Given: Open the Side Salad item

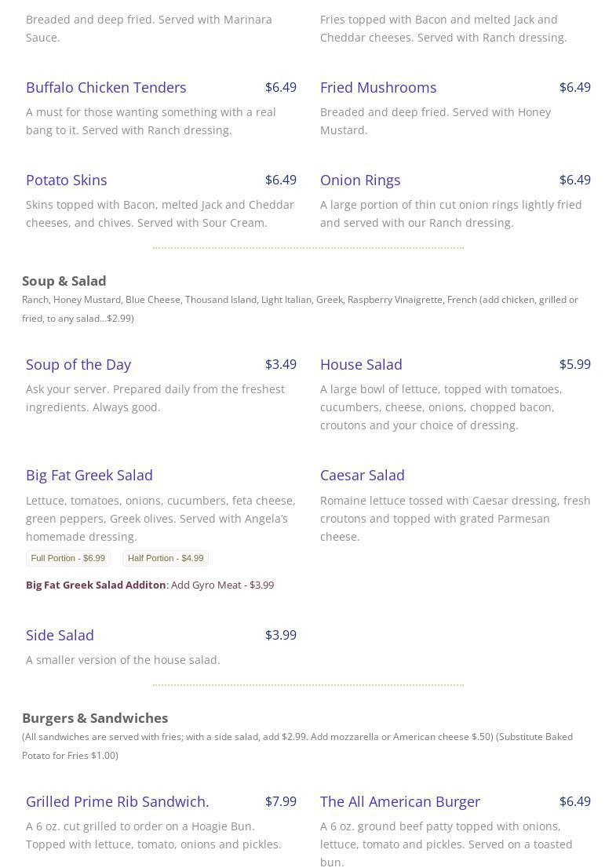Looking at the screenshot, I should [60, 635].
